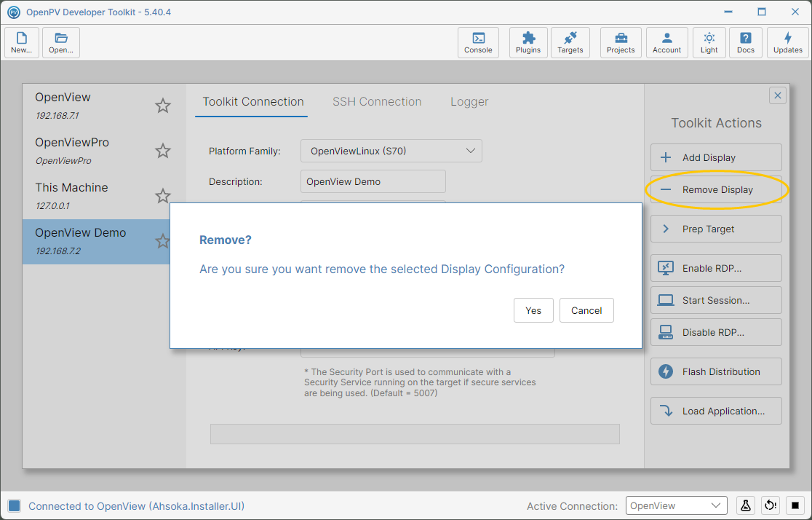This screenshot has width=812, height=520.
Task: Click the Toolkit Actions heading
Action: (x=716, y=123)
